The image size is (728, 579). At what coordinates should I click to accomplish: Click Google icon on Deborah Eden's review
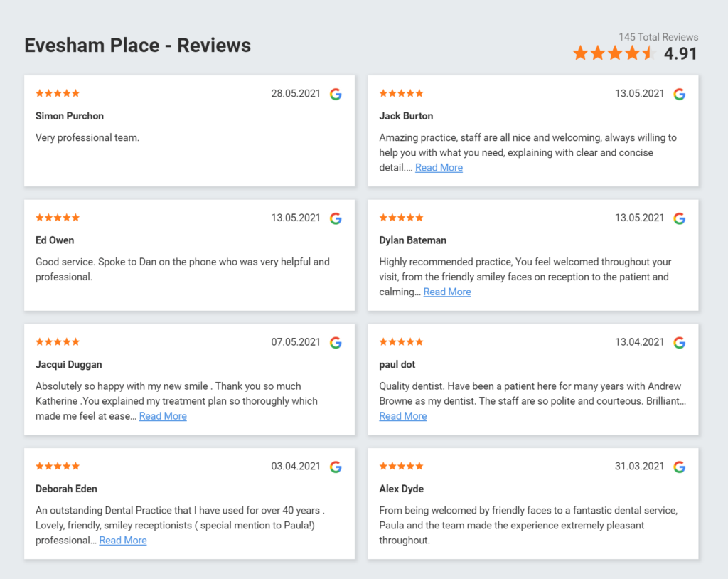click(336, 467)
